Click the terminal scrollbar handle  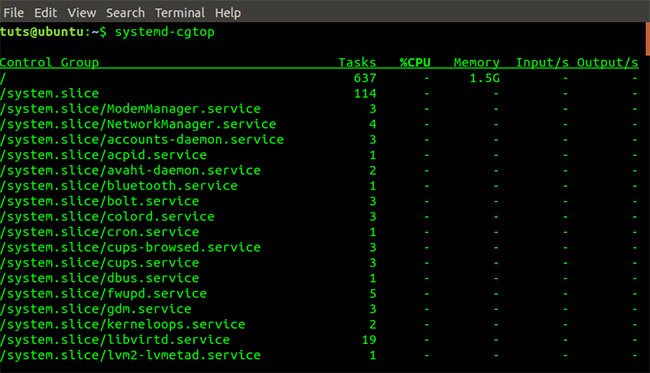pos(648,39)
